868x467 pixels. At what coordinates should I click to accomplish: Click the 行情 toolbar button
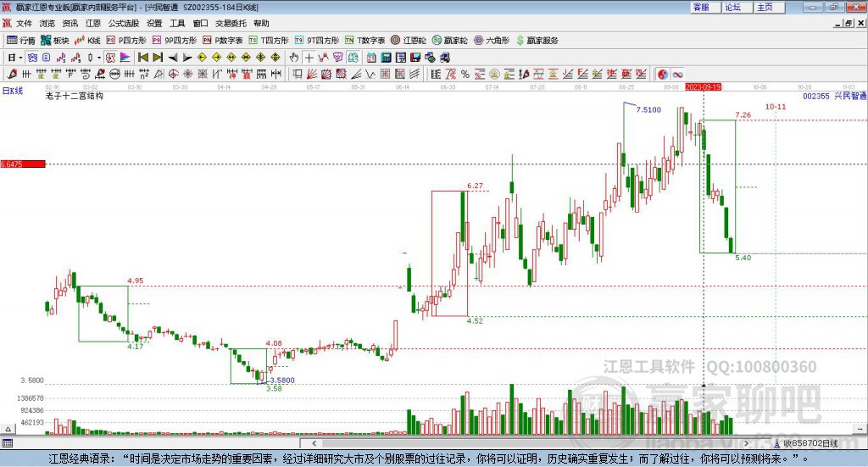[21, 41]
